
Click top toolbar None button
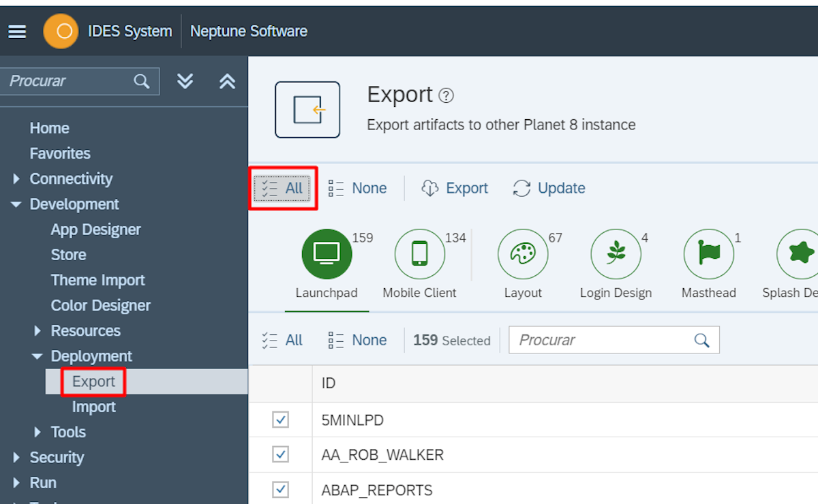click(357, 189)
